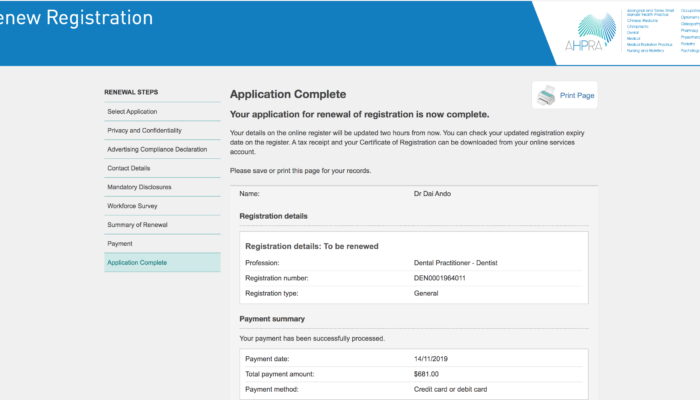The width and height of the screenshot is (700, 400).
Task: Open Advertising Compliance Declaration step
Action: tap(157, 149)
